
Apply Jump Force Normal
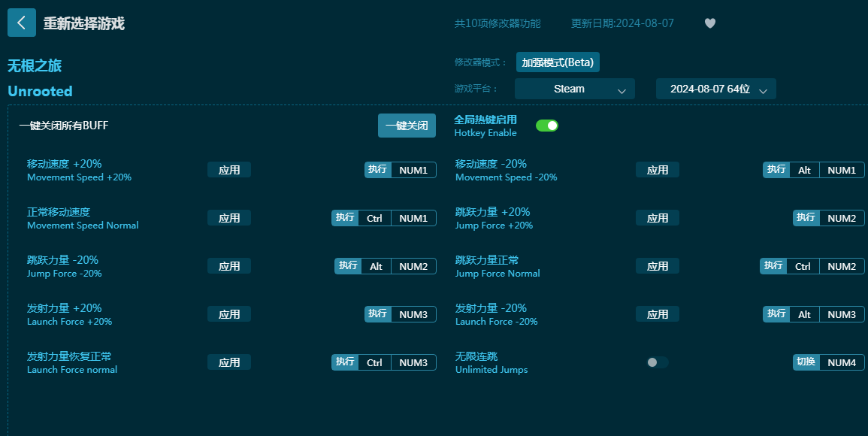(x=657, y=266)
